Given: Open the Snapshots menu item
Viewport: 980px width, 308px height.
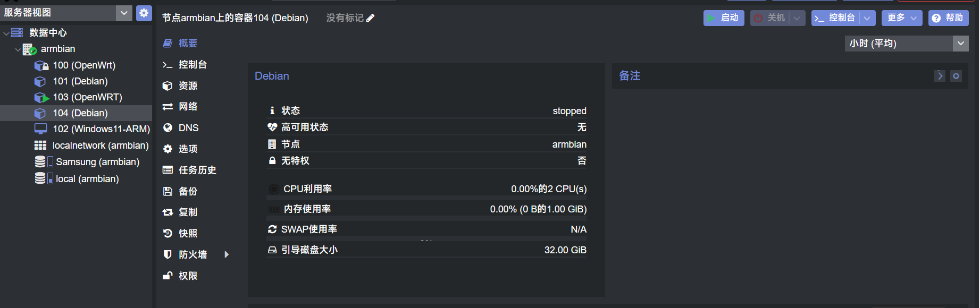Looking at the screenshot, I should coord(188,234).
